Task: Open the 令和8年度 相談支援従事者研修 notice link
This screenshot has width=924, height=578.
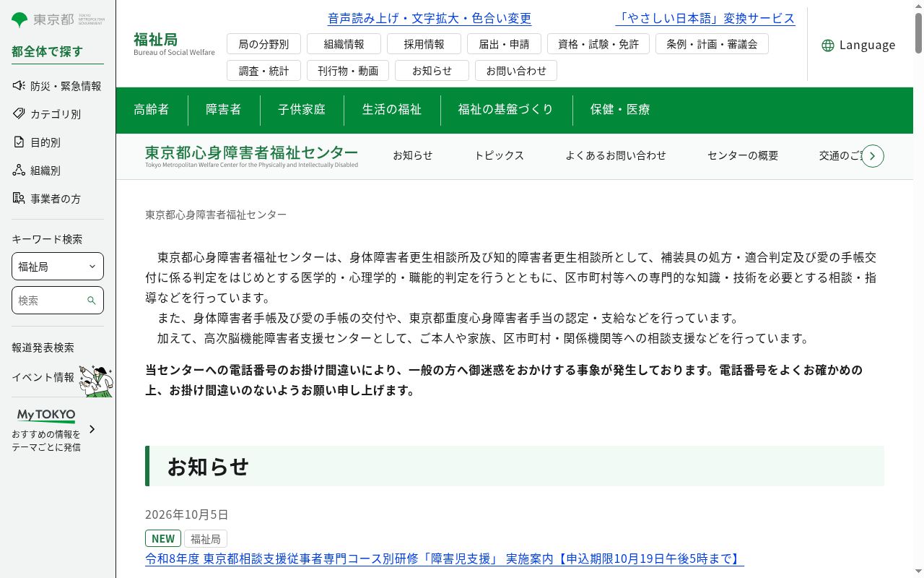Action: click(445, 558)
